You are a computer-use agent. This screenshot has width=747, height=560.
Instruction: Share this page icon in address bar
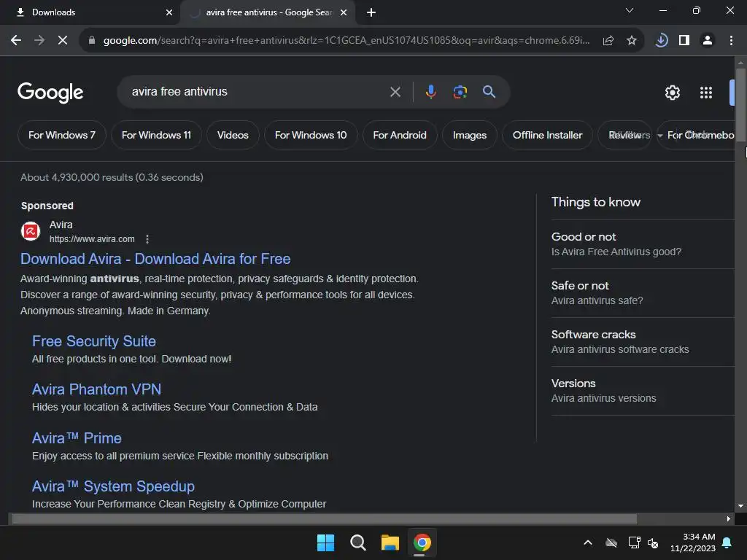coord(608,41)
